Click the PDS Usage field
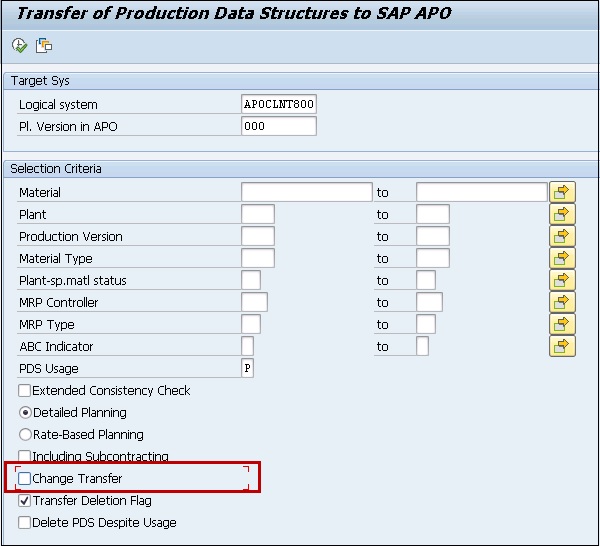This screenshot has height=546, width=600. (x=247, y=369)
